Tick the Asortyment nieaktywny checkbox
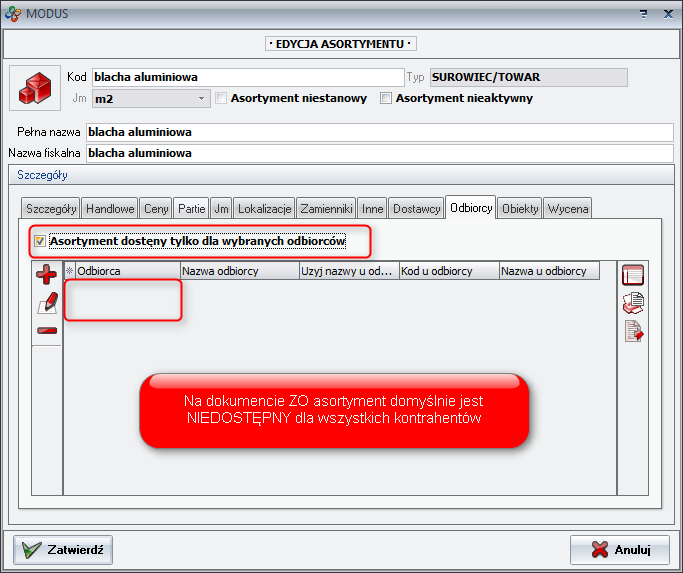The height and width of the screenshot is (573, 683). [x=386, y=98]
